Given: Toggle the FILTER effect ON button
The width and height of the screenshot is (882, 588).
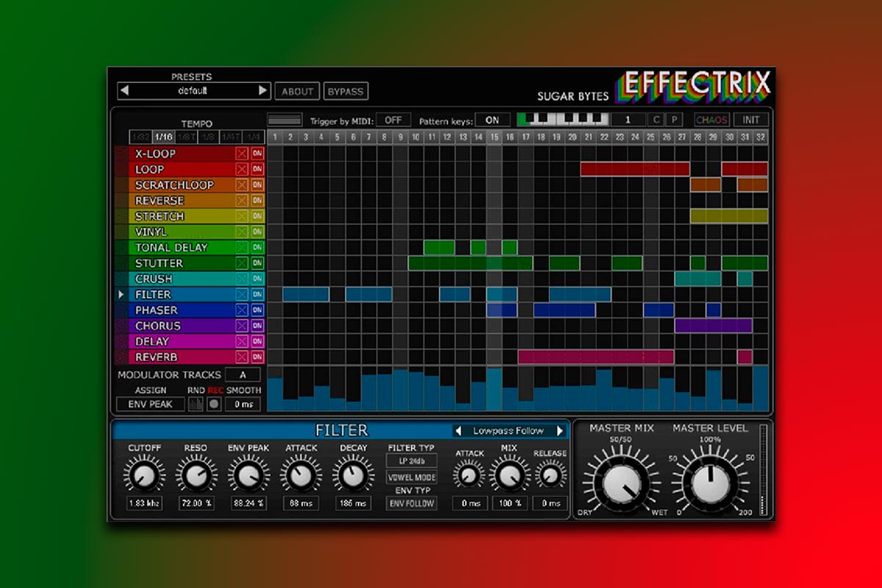Looking at the screenshot, I should (x=257, y=294).
